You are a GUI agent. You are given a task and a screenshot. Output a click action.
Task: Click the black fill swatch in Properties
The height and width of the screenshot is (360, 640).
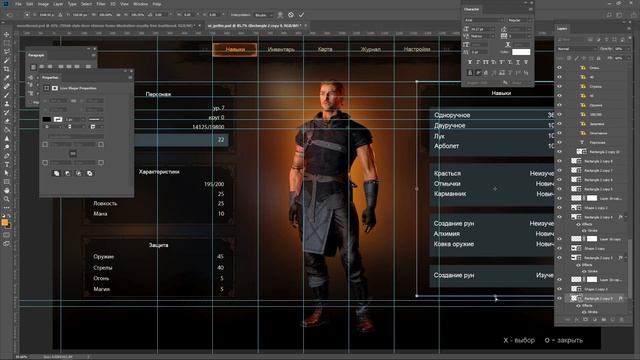pyautogui.click(x=47, y=119)
